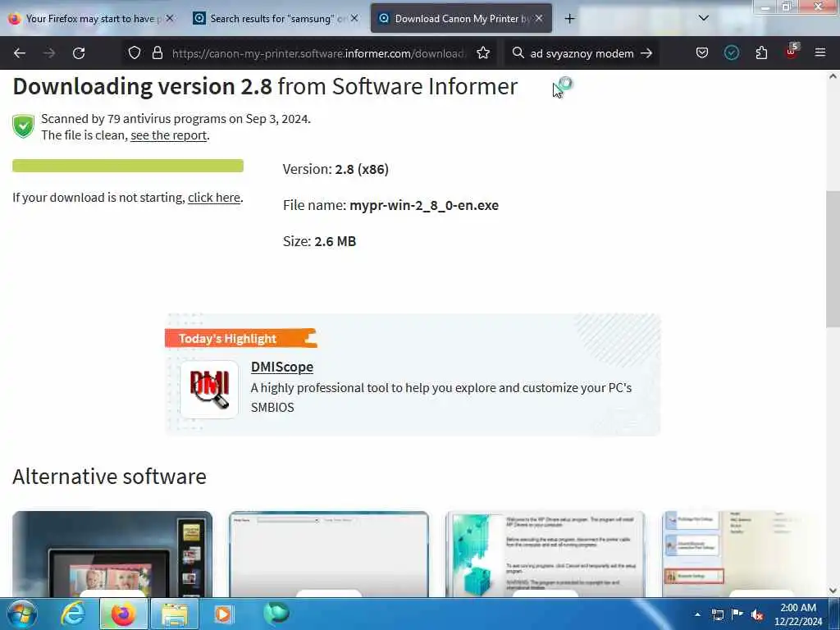Image resolution: width=840 pixels, height=630 pixels.
Task: Click the scrollbar up arrow
Action: click(x=833, y=76)
